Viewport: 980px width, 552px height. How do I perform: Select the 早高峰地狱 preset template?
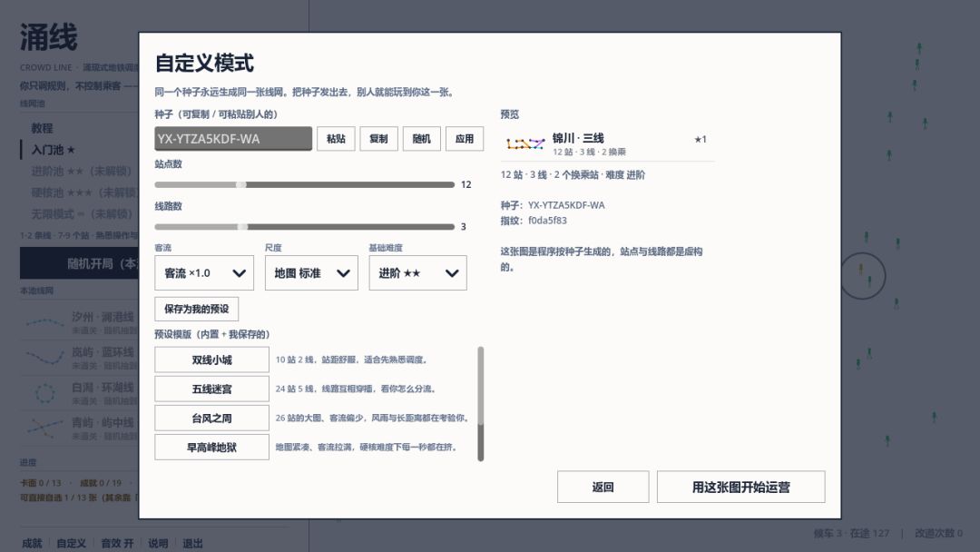[211, 447]
